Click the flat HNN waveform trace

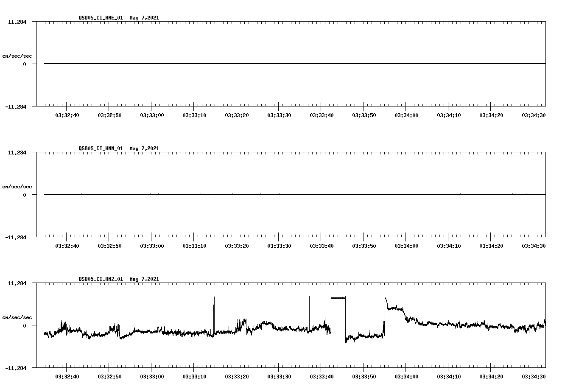[254, 193]
